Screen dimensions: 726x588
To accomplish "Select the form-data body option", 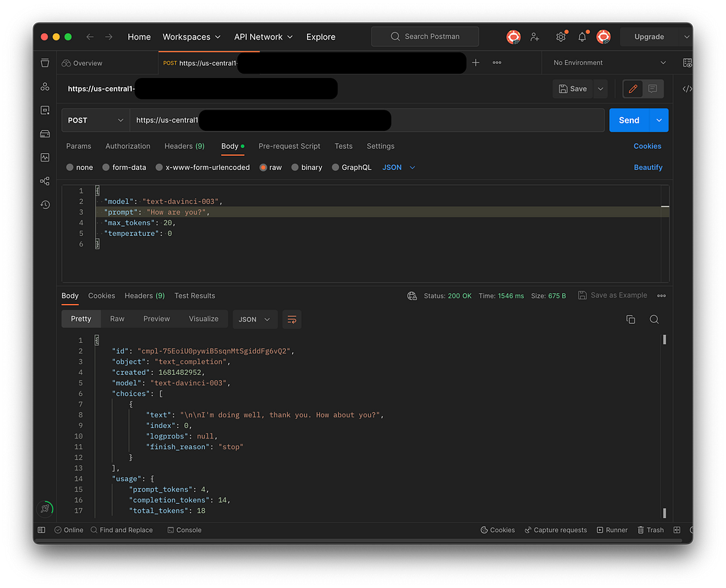I will 106,167.
